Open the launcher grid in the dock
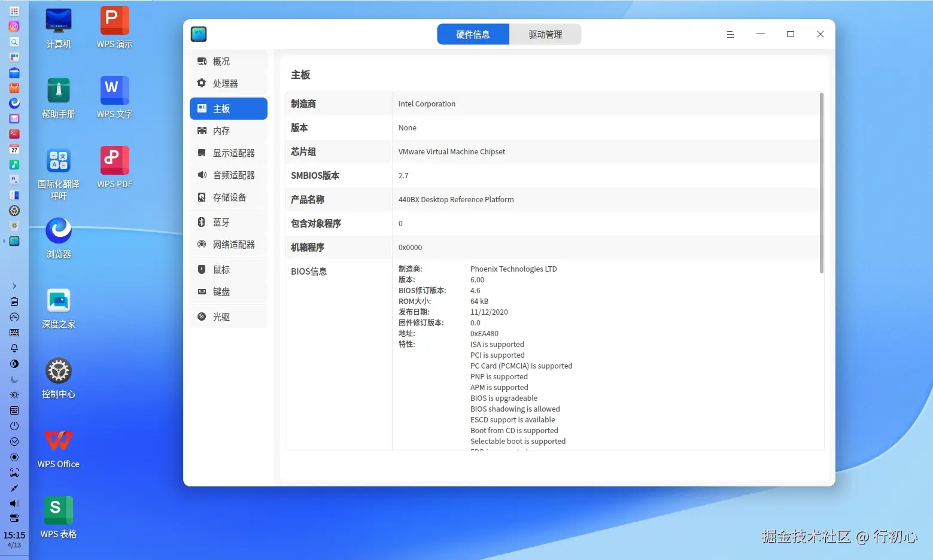This screenshot has height=560, width=933. (14, 11)
